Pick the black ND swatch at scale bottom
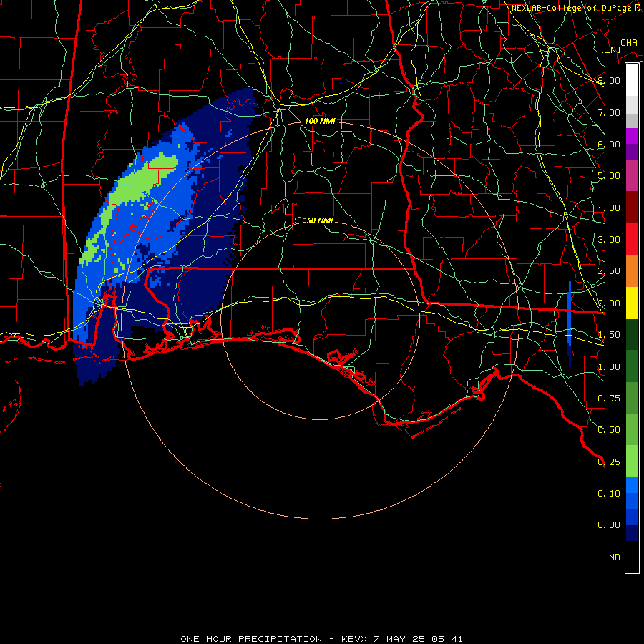Viewport: 644px width, 644px height. (632, 557)
